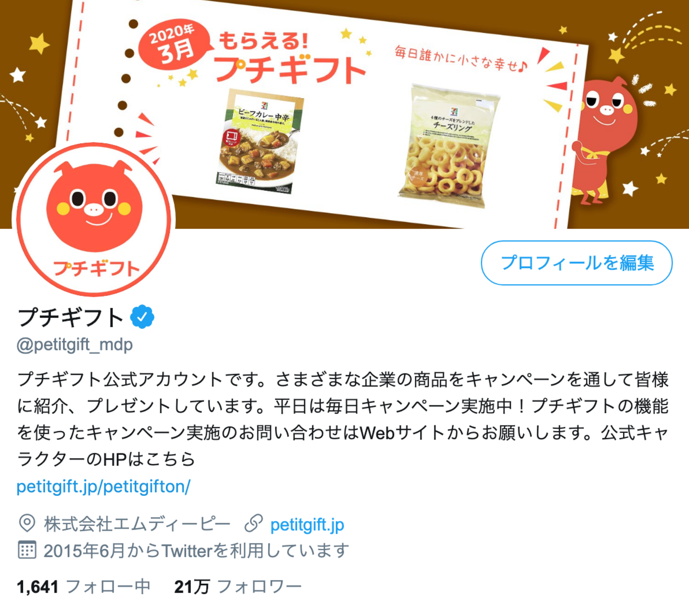The image size is (689, 616).
Task: Click the 2015年6月 joined date text
Action: click(x=196, y=551)
